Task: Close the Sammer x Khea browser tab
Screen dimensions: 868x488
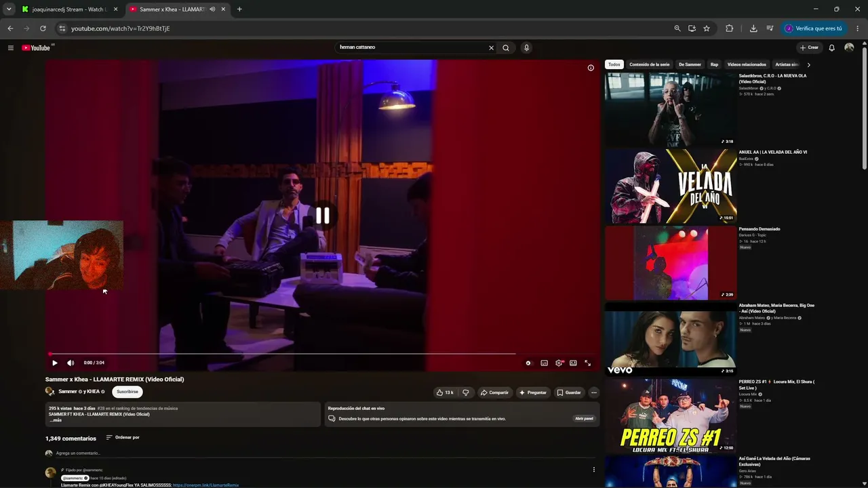Action: [223, 9]
